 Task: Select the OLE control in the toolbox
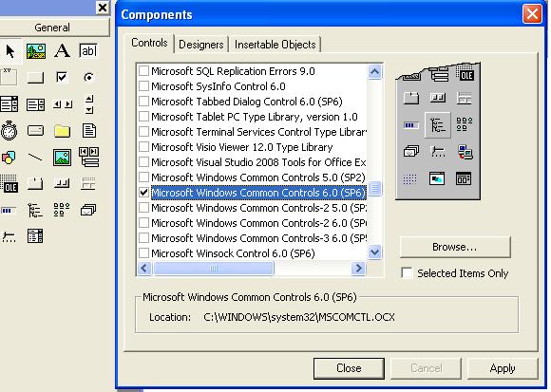coord(9,183)
